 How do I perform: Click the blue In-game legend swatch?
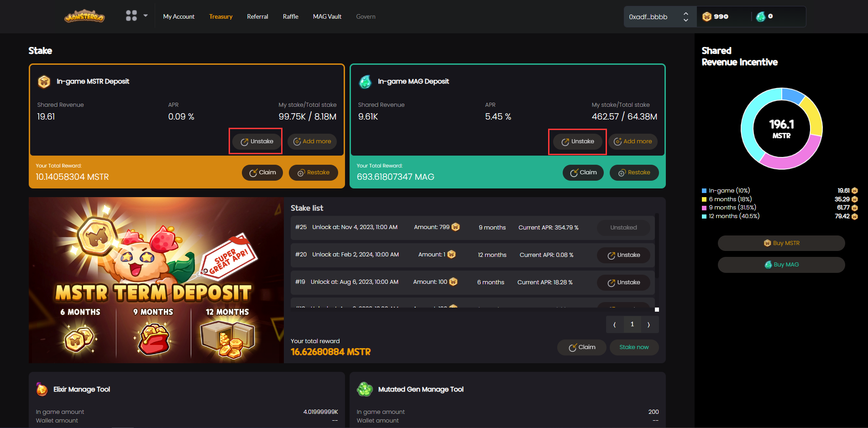704,191
